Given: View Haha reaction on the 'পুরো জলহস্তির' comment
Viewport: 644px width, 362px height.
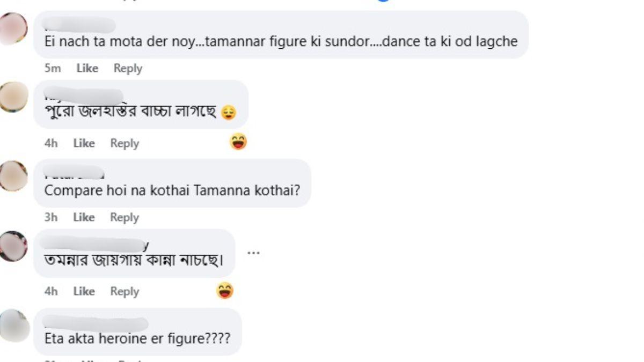Looking at the screenshot, I should click(238, 142).
